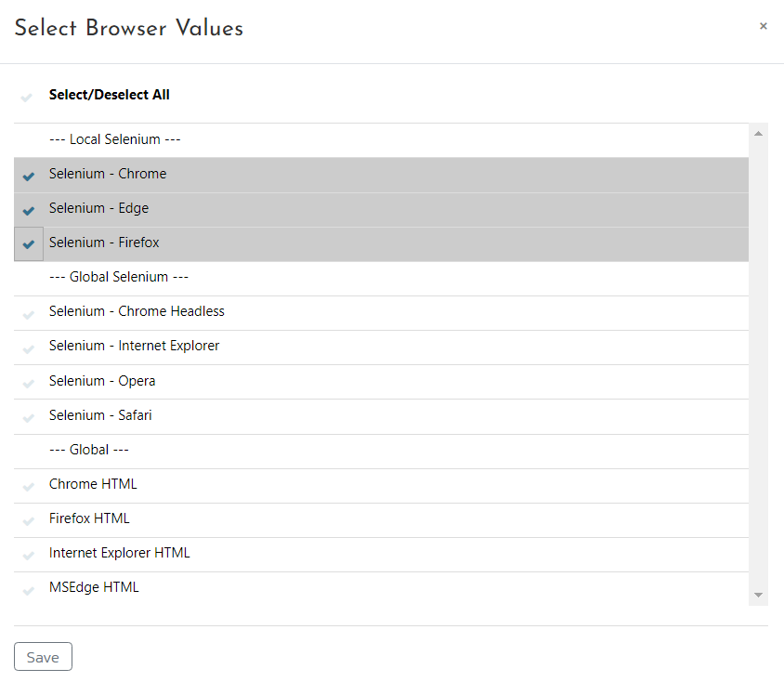
Task: Click the Select/Deselect All label
Action: tap(110, 95)
